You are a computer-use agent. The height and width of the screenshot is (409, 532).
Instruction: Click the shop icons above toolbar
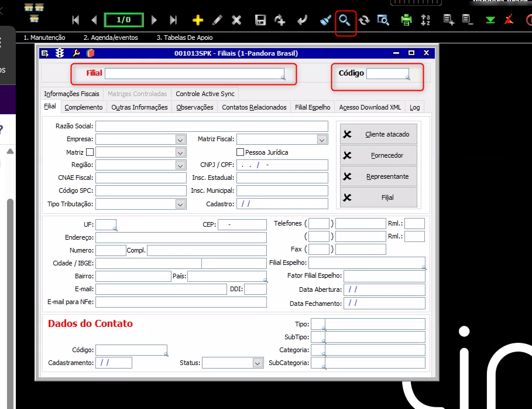pyautogui.click(x=35, y=13)
